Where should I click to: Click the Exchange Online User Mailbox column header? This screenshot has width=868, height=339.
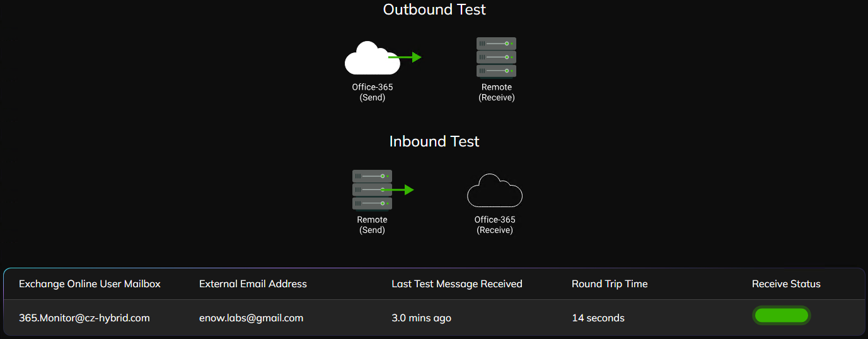coord(90,284)
